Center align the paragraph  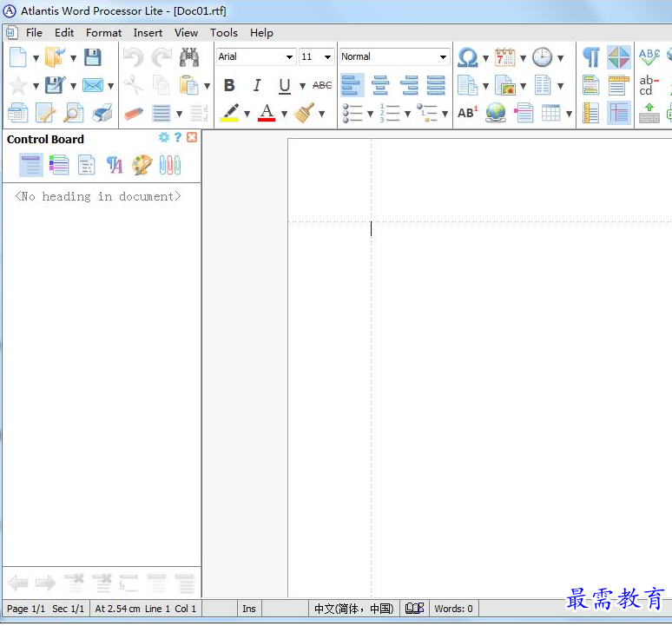point(380,85)
